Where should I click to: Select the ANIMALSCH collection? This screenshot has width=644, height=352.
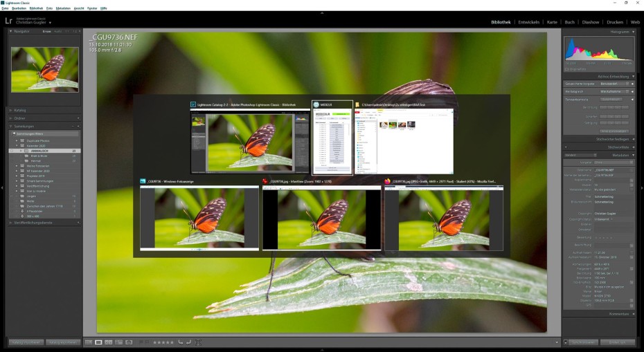tap(42, 151)
